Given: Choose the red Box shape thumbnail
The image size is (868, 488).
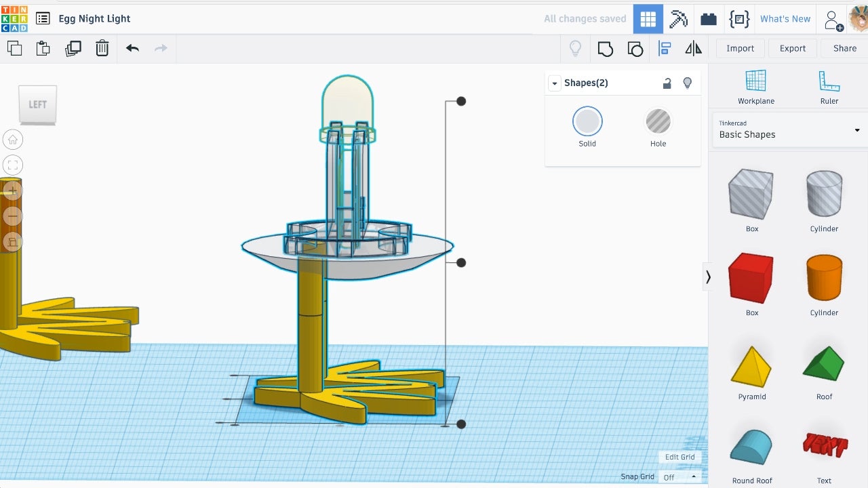Looking at the screenshot, I should tap(751, 279).
